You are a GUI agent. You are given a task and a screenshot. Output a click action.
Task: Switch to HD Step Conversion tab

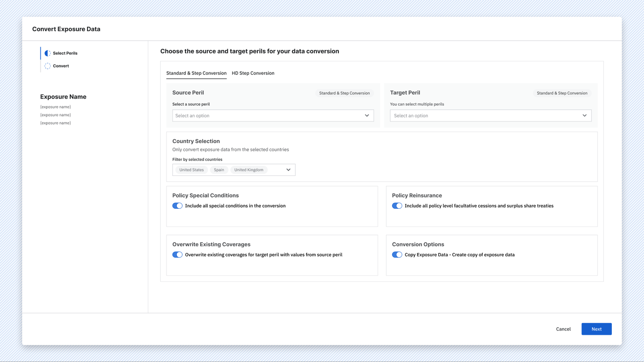[253, 73]
